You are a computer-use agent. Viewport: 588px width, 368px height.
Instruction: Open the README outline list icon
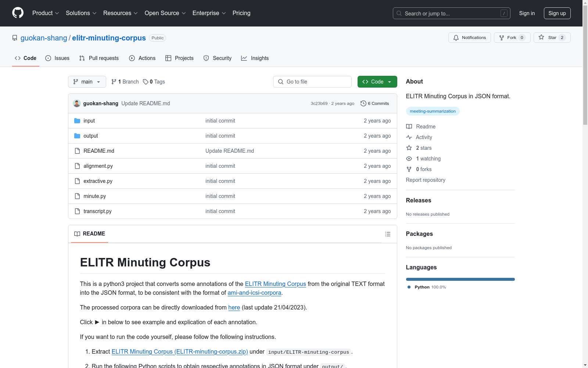(x=387, y=234)
